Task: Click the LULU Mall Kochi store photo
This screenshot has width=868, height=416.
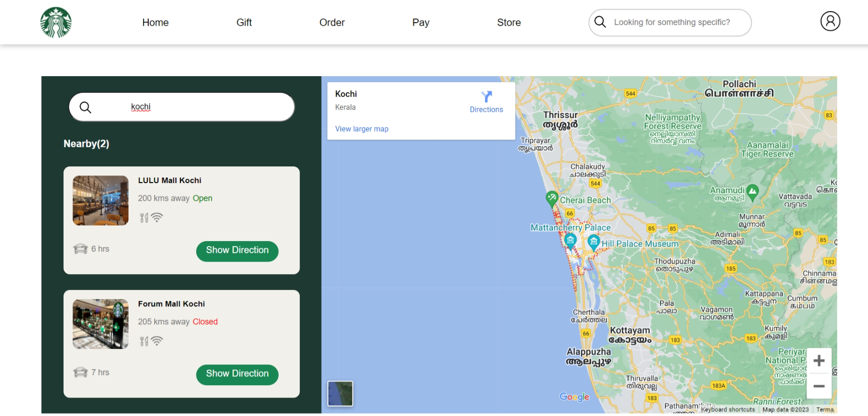Action: tap(100, 200)
